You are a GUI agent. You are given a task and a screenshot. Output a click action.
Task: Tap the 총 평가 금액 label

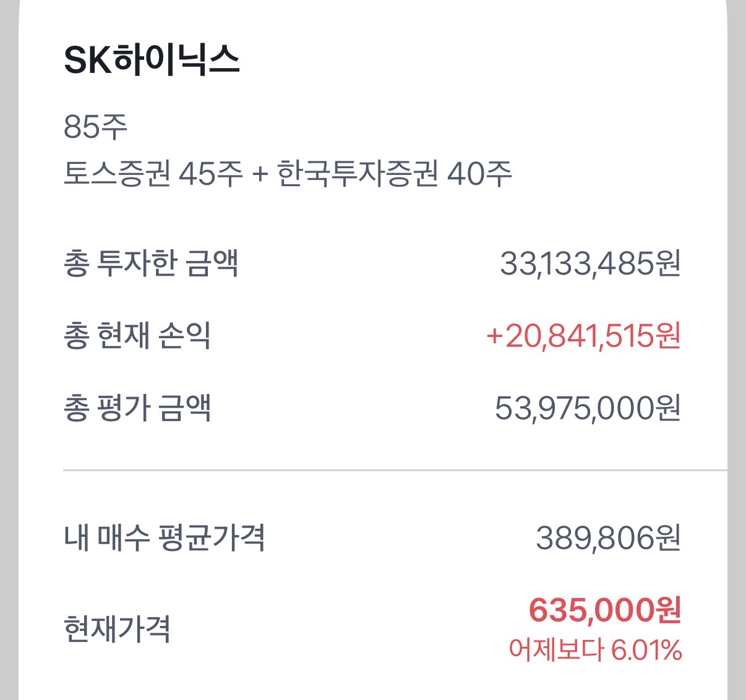(x=137, y=408)
